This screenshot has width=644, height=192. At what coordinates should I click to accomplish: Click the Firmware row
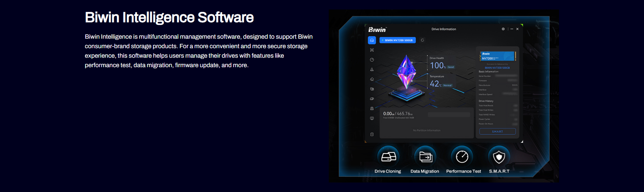click(x=498, y=81)
